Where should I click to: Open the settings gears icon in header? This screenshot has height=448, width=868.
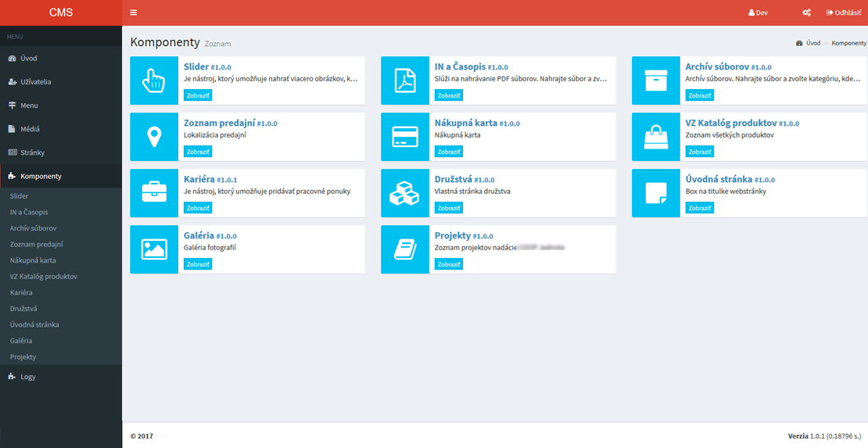pyautogui.click(x=806, y=13)
